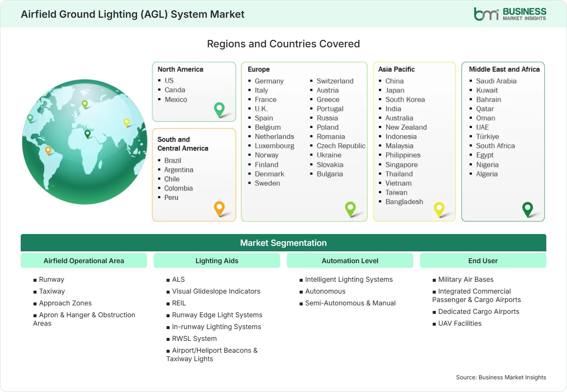The height and width of the screenshot is (392, 567).
Task: Click 'Bulgaria' in Europe list
Action: (x=330, y=174)
